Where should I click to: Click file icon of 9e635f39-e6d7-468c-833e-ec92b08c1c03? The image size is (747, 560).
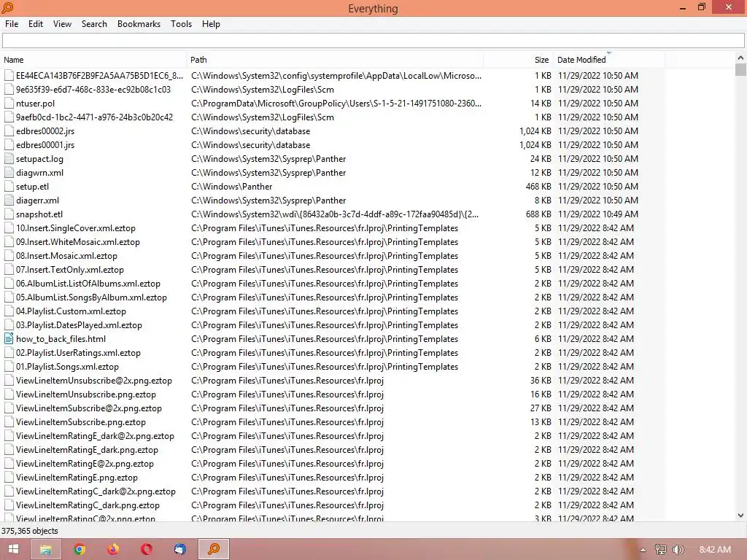click(x=9, y=90)
